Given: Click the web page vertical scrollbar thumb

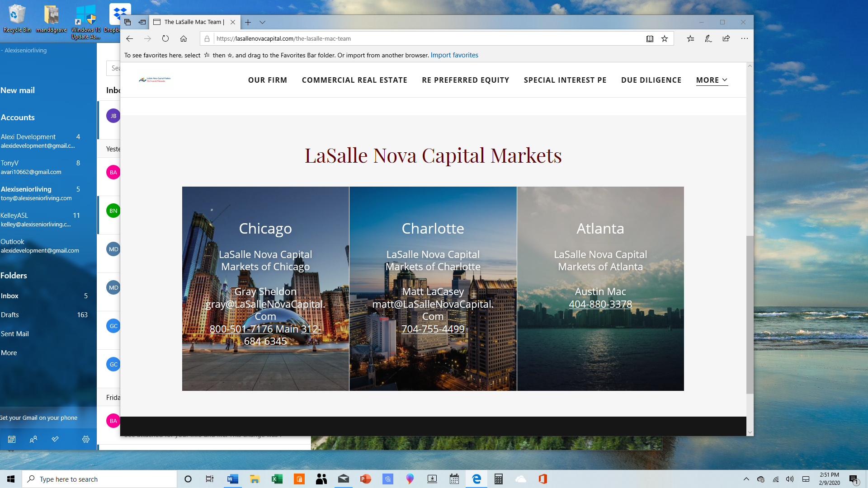Looking at the screenshot, I should point(750,314).
